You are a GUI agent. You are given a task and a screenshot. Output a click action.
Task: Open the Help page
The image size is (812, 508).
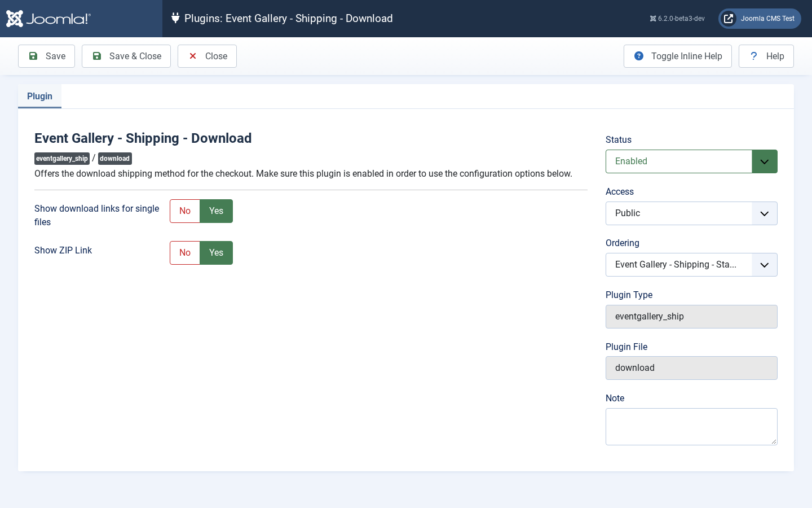(766, 56)
